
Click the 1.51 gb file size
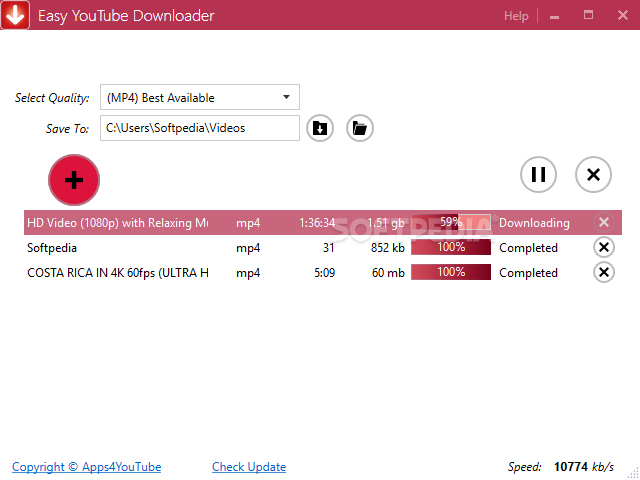[386, 223]
